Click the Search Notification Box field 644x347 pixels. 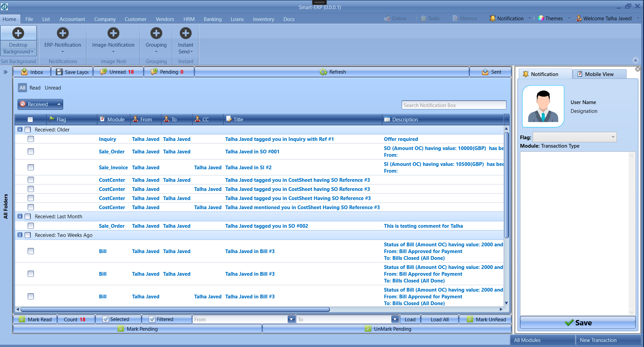point(454,105)
